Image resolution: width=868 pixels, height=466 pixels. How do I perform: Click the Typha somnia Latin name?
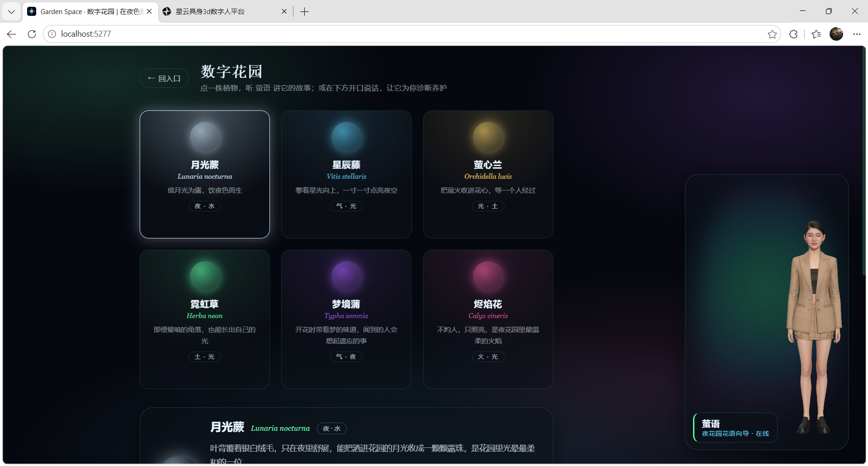[x=346, y=316]
